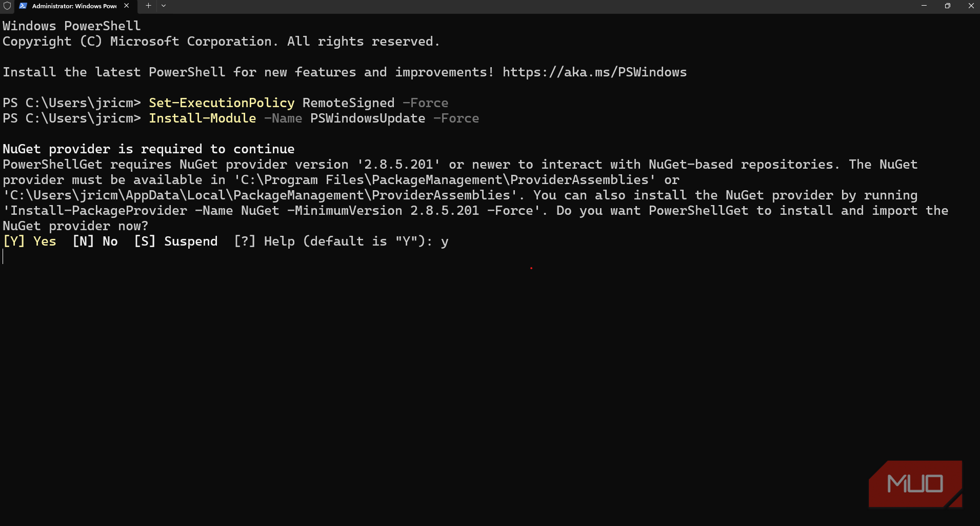Close the Administrator PowerShell tab
This screenshot has width=980, height=526.
click(x=127, y=6)
